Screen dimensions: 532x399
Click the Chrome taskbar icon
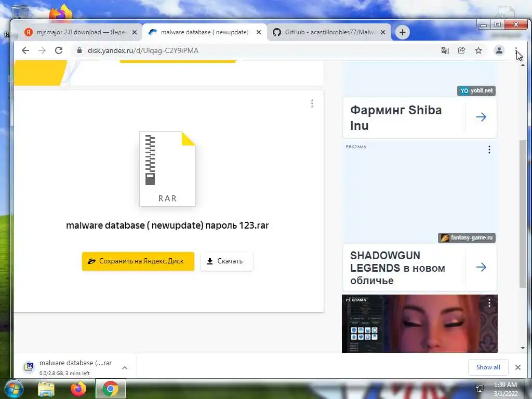click(111, 389)
